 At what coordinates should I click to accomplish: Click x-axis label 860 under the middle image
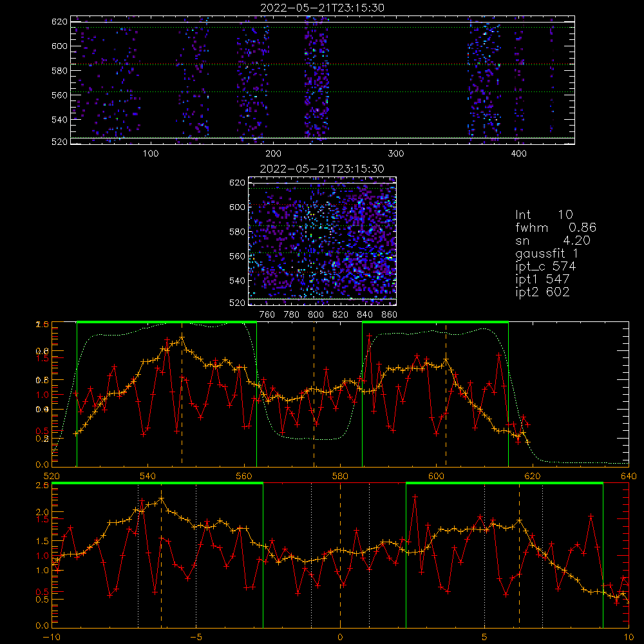coord(390,315)
